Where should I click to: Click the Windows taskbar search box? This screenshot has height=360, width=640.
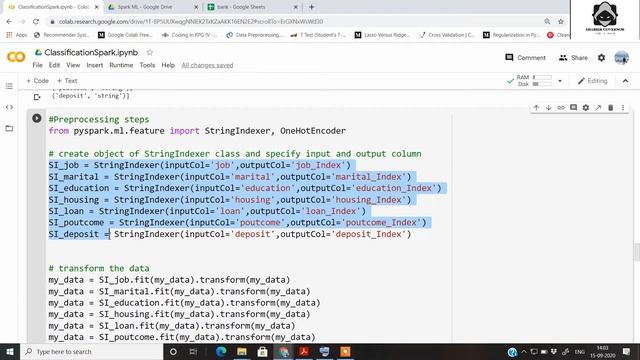pyautogui.click(x=91, y=351)
